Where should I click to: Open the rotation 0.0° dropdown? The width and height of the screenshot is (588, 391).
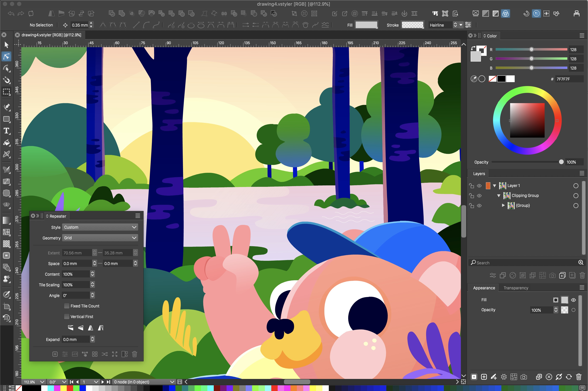pyautogui.click(x=64, y=382)
